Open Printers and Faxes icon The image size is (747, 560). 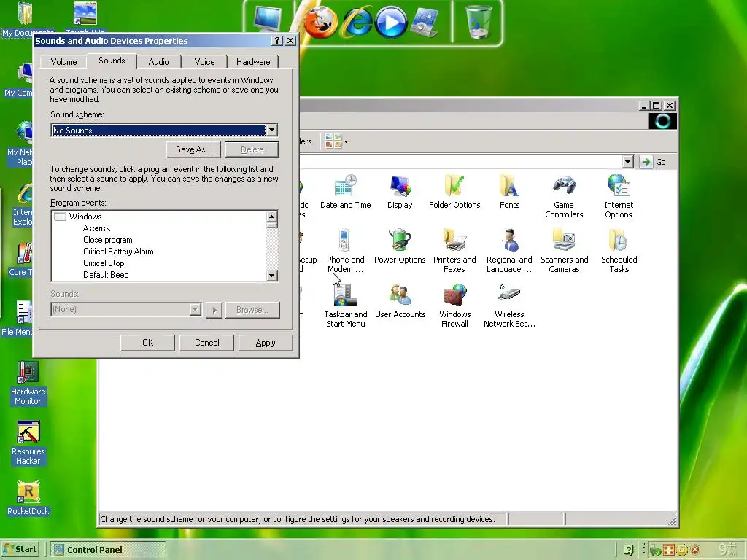coord(454,251)
